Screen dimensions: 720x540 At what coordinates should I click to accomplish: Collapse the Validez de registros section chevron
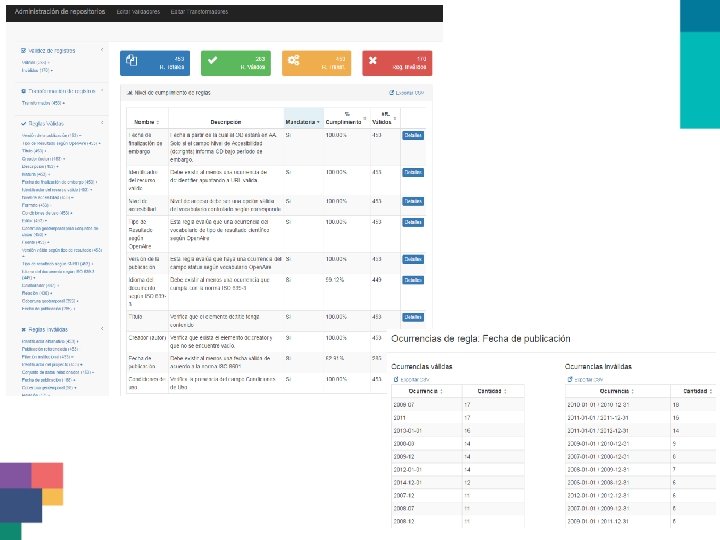[102, 50]
